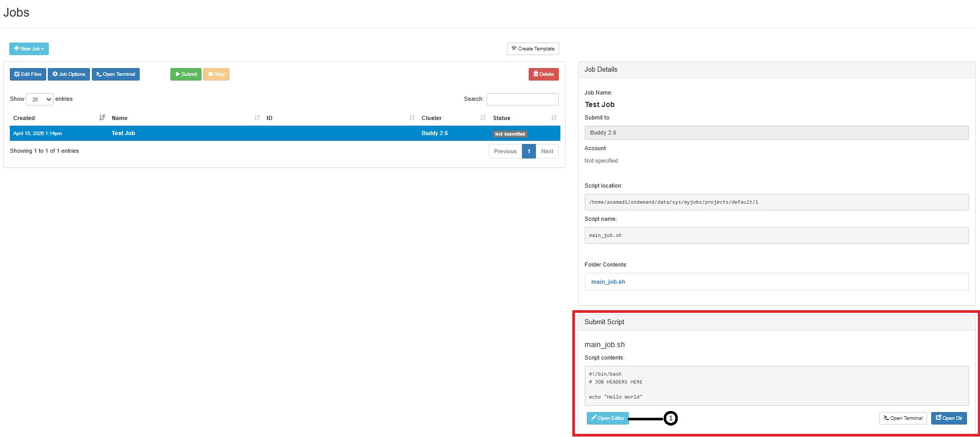Open the New Job dropdown
This screenshot has width=980, height=437.
tap(29, 49)
